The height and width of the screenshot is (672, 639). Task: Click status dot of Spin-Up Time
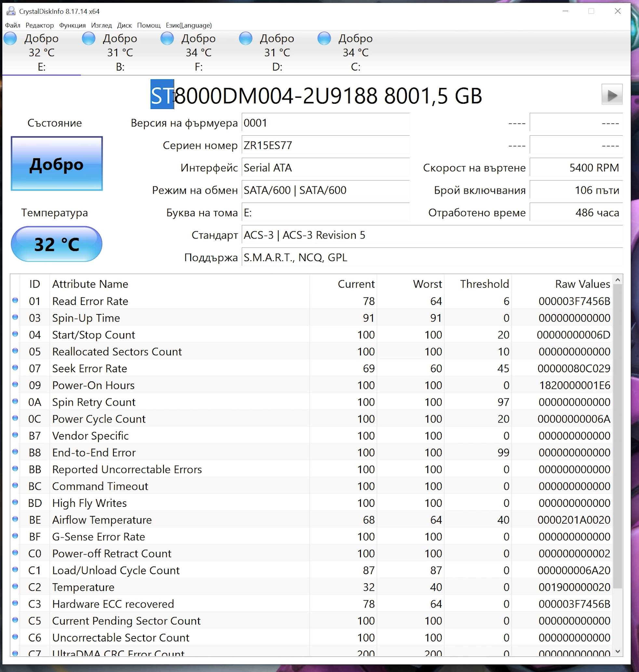[15, 317]
